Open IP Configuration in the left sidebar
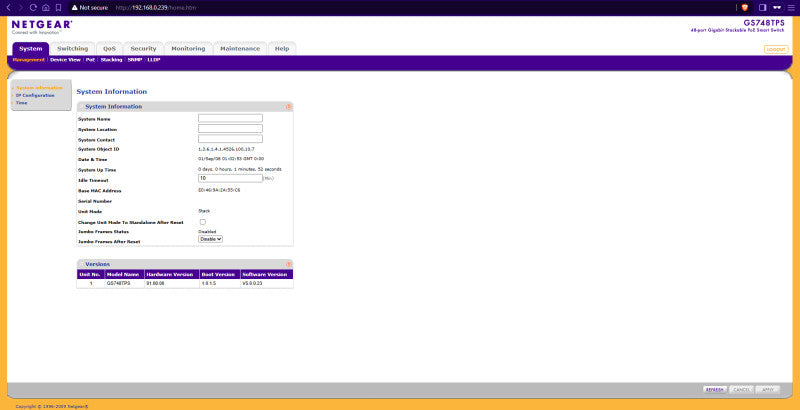Screen dimensions: 800x410 tap(35, 95)
